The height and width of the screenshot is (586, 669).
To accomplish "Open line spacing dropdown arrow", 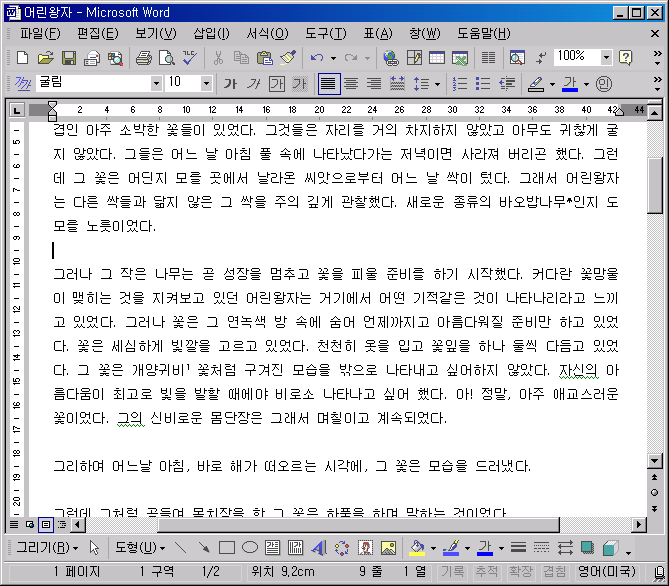I will (x=437, y=84).
